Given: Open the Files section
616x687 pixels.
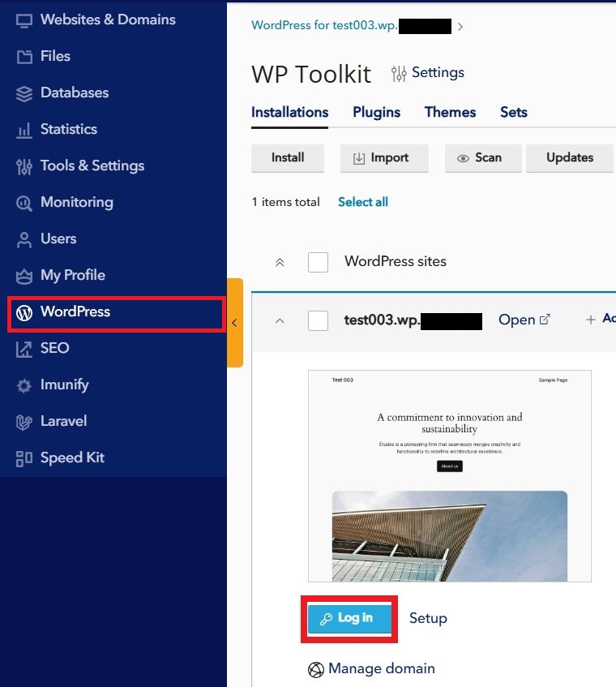Looking at the screenshot, I should coord(55,56).
